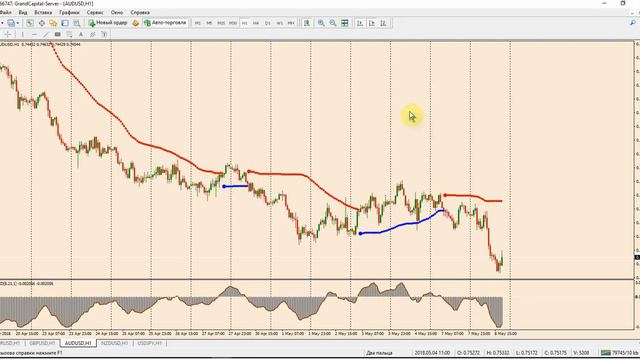
Task: Switch to the NZDUSD,H1 chart tab
Action: [x=114, y=343]
